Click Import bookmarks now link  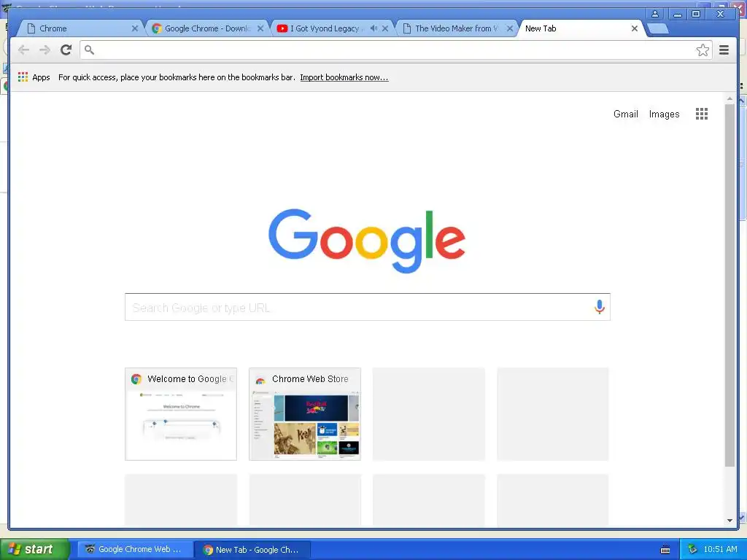click(x=344, y=77)
